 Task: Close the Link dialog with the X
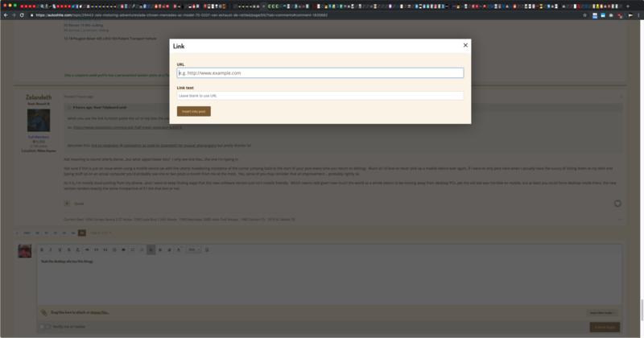point(465,46)
